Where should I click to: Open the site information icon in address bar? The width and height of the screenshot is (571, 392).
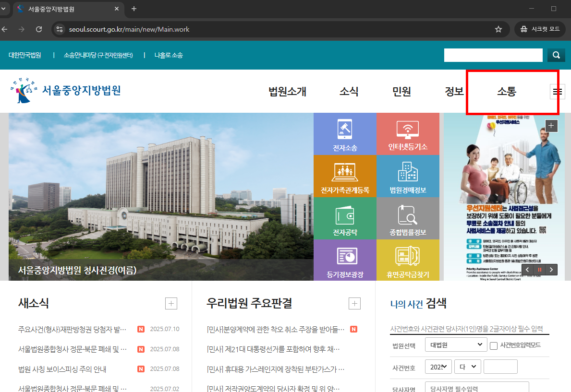[60, 29]
